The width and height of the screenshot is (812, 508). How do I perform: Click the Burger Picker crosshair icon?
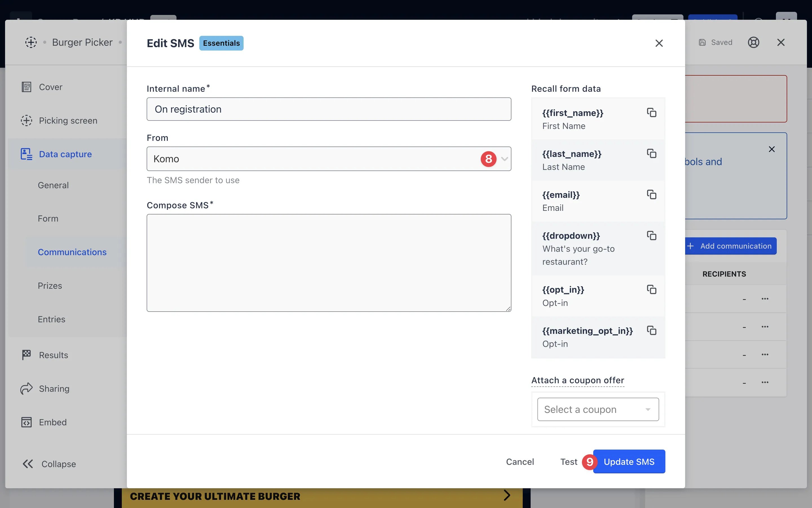(31, 42)
